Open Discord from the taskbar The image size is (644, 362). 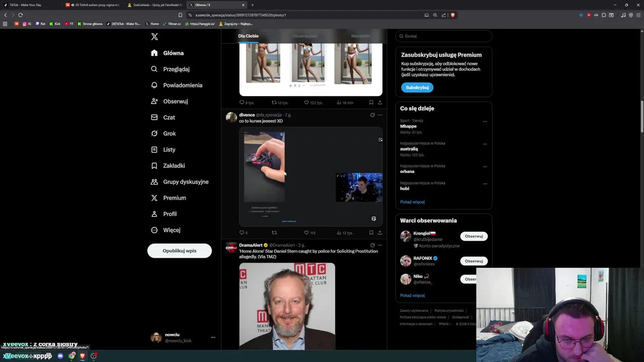coord(60,356)
